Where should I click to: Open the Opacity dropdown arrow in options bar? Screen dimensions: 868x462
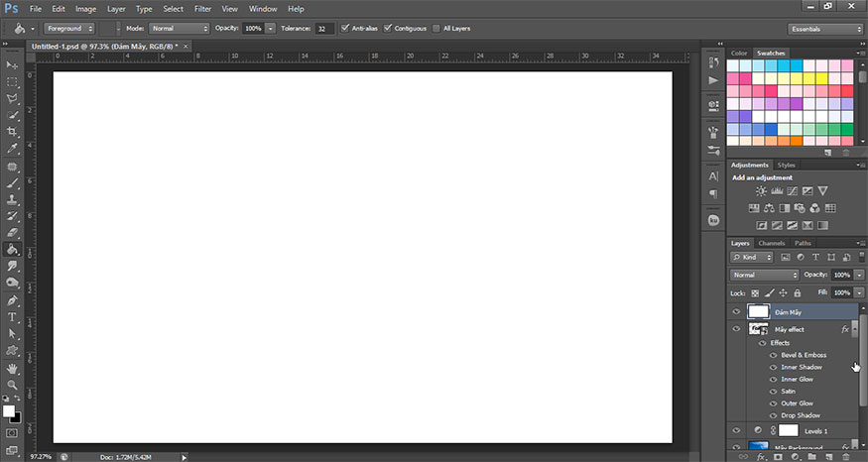click(x=270, y=28)
